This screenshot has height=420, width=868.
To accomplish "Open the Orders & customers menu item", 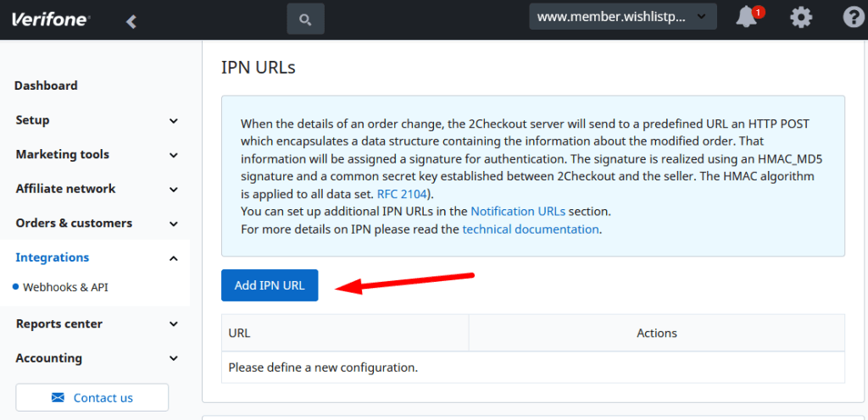I will pos(75,223).
